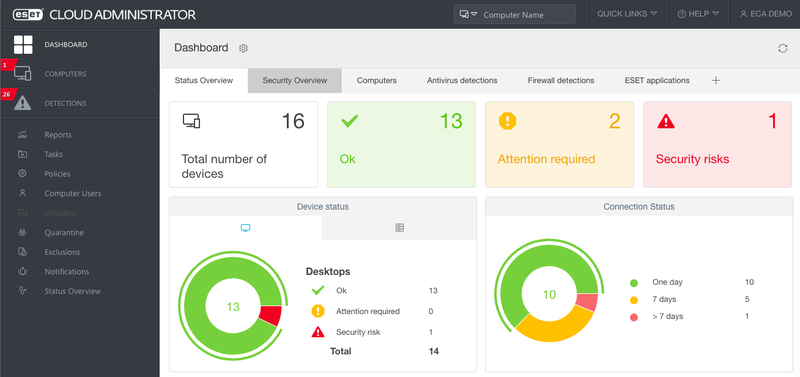The width and height of the screenshot is (800, 377).
Task: Click the Reports chart icon
Action: click(22, 135)
